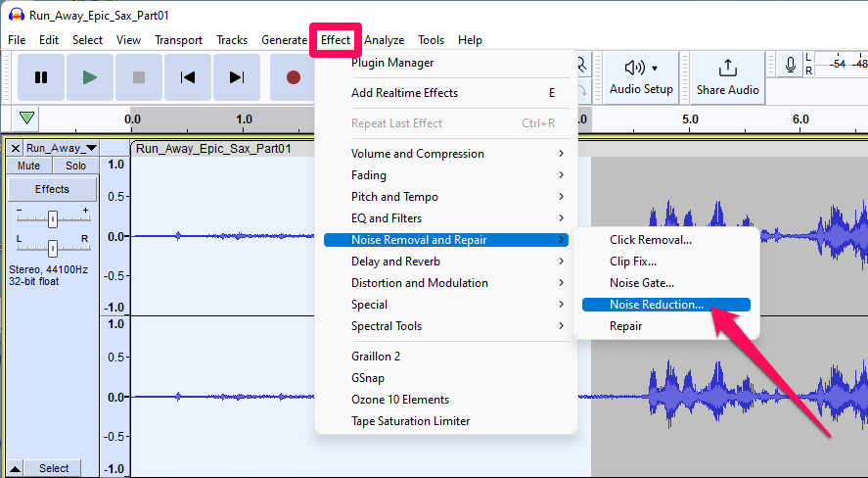Open the File menu
Viewport: 868px width, 478px height.
17,40
